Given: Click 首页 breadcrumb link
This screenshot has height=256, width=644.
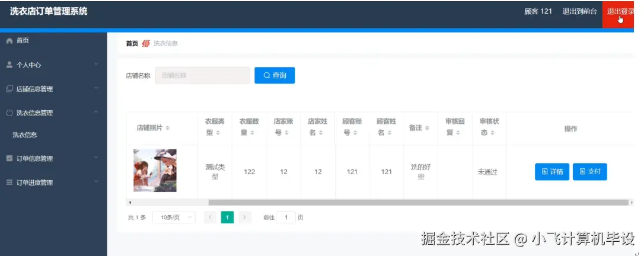Looking at the screenshot, I should click(132, 43).
